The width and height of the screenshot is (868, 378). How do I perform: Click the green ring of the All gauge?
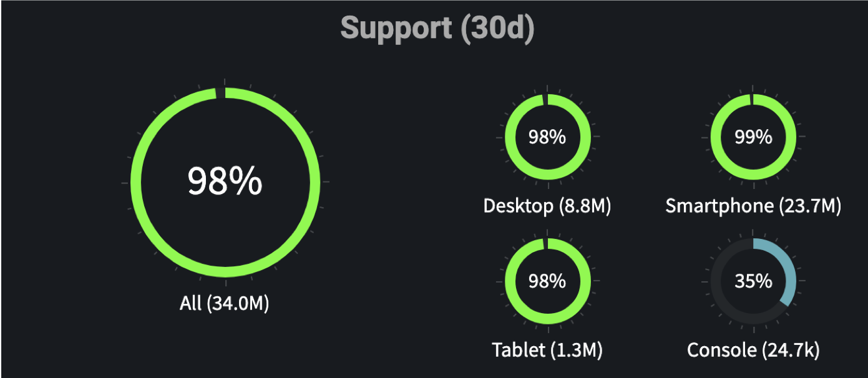tap(136, 182)
